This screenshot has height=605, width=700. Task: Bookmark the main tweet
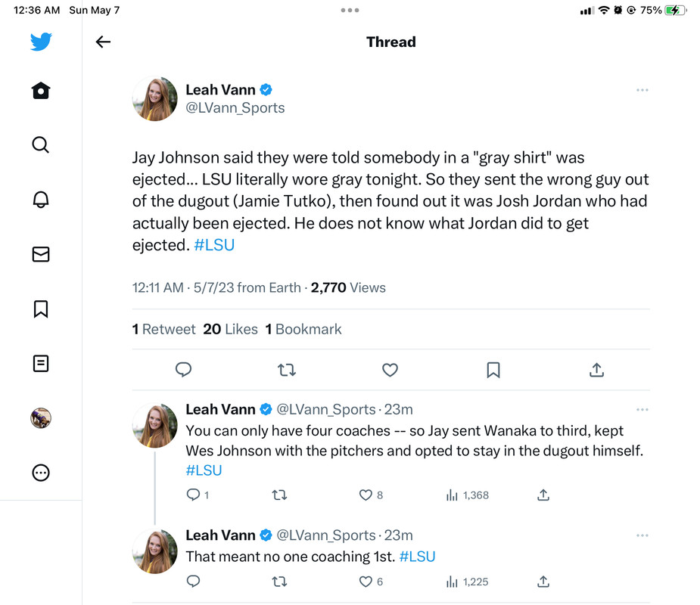pyautogui.click(x=493, y=370)
